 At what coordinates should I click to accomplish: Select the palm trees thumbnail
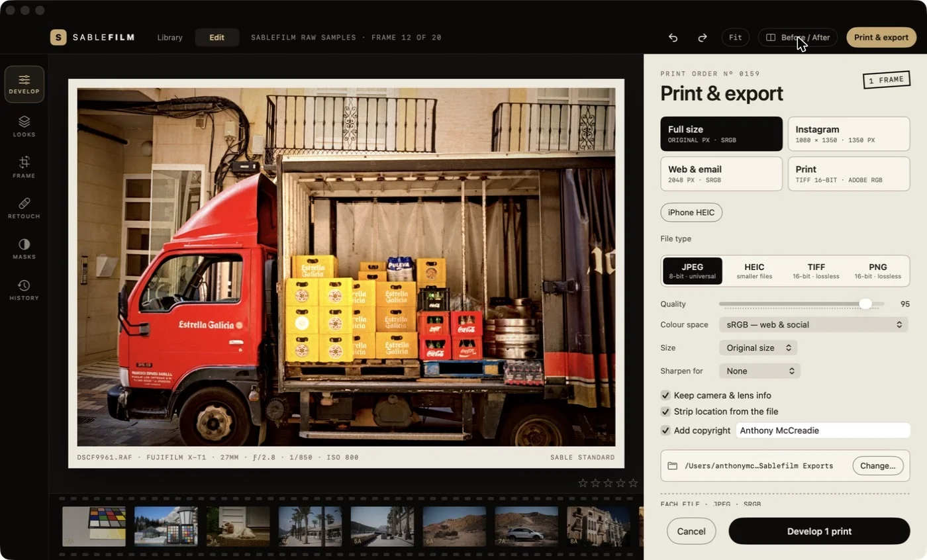[311, 526]
